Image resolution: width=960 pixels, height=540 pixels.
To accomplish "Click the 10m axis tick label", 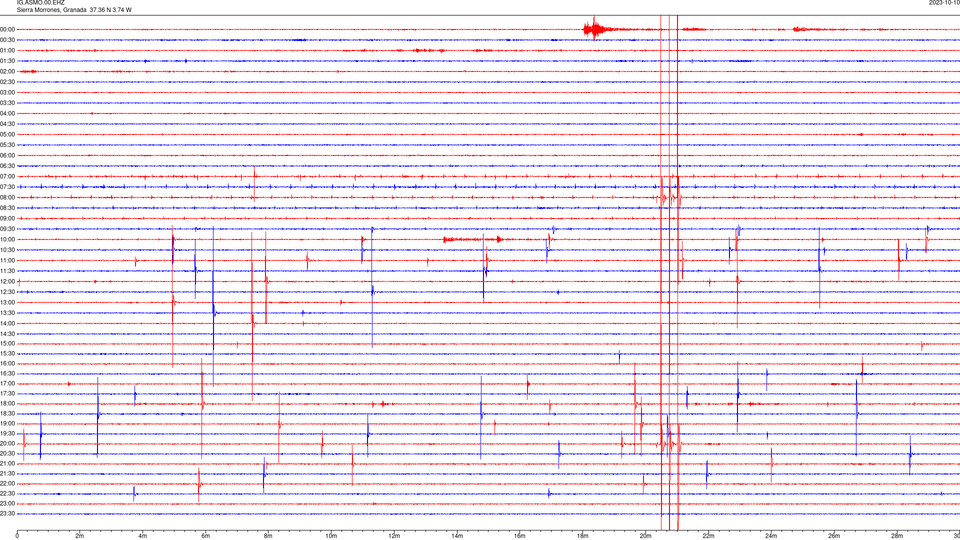I will pos(331,536).
